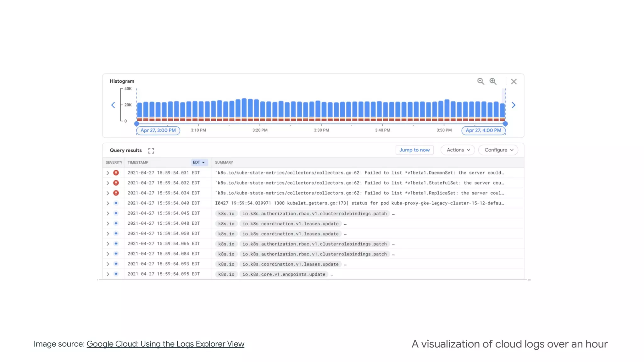This screenshot has width=644, height=362.
Task: Expand log entry at 15:59:54.045
Action: tap(108, 213)
